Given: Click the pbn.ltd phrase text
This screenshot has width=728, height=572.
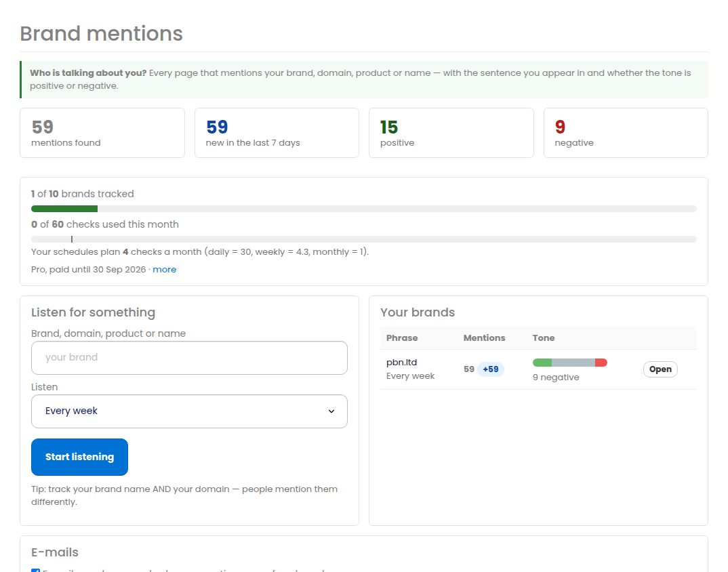Looking at the screenshot, I should tap(401, 362).
